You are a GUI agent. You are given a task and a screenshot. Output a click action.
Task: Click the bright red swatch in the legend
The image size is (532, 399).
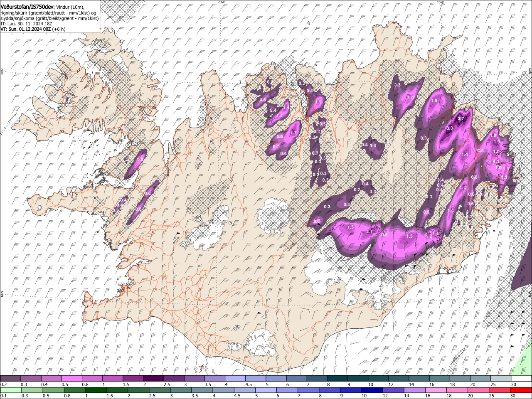pos(521,390)
